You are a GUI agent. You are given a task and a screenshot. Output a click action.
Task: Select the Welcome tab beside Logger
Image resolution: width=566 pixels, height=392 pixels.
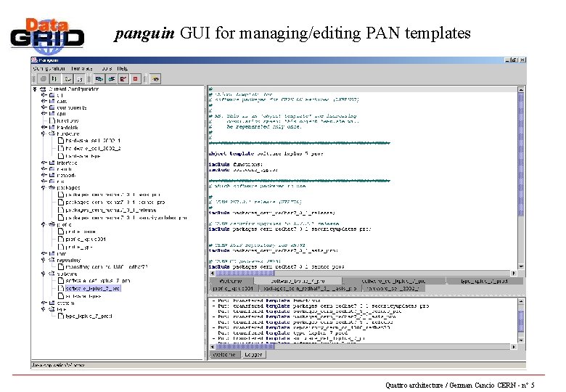pos(224,355)
